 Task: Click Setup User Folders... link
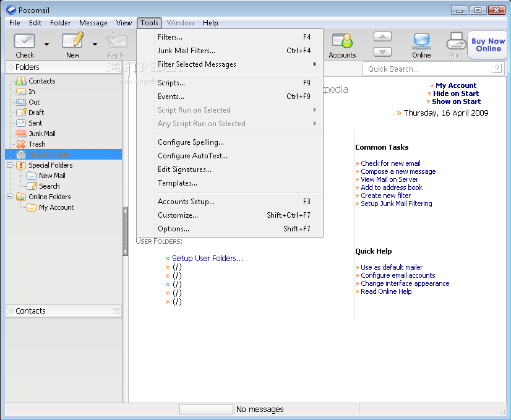tap(207, 259)
